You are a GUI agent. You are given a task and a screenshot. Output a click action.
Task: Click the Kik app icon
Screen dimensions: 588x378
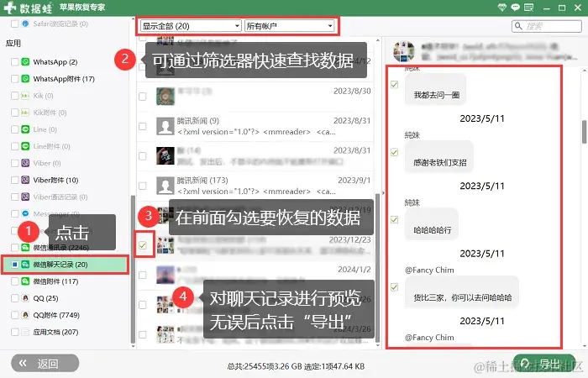[x=25, y=96]
